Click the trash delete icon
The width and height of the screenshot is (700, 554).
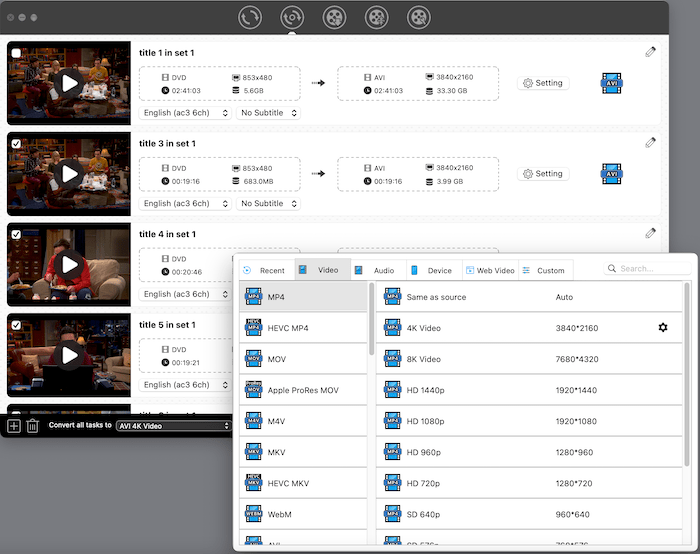(32, 426)
